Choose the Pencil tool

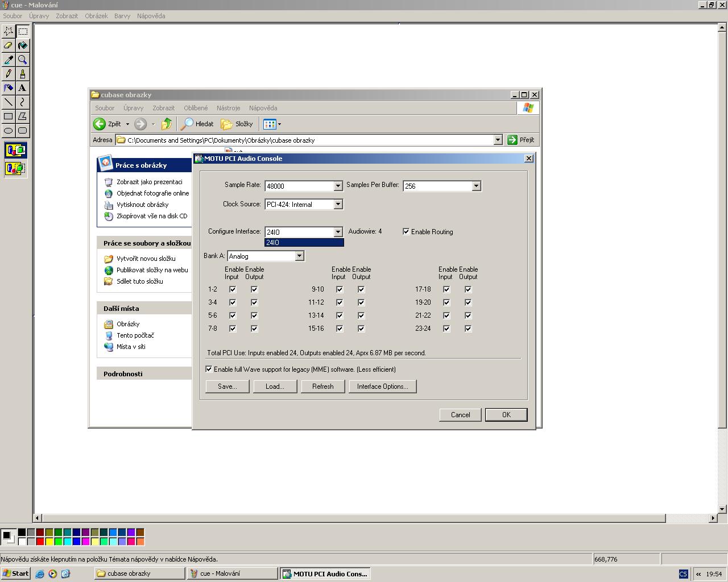point(9,74)
